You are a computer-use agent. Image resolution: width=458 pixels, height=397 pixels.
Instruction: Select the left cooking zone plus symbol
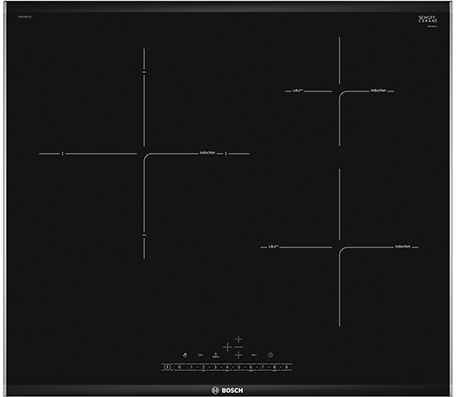coord(227,347)
